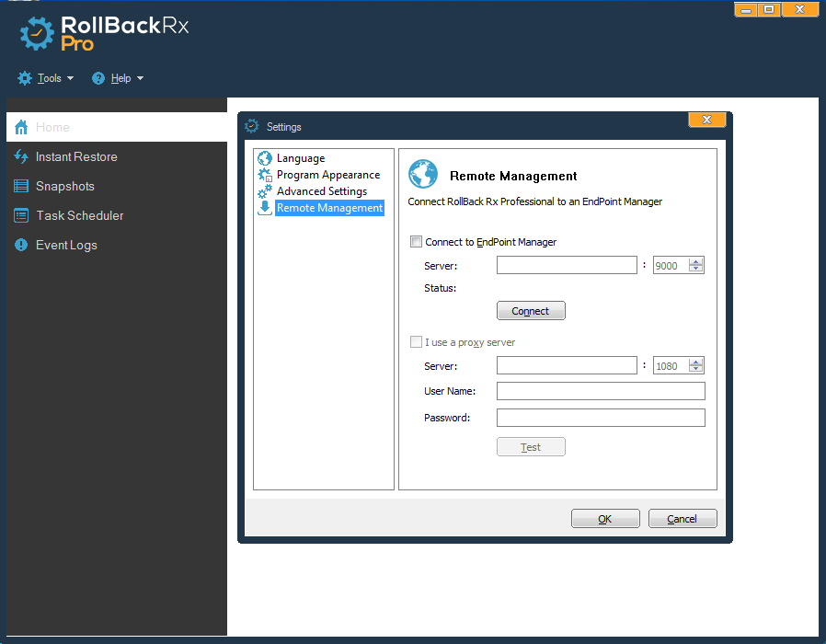826x644 pixels.
Task: Click the Settings dialog title gear icon
Action: coord(252,126)
